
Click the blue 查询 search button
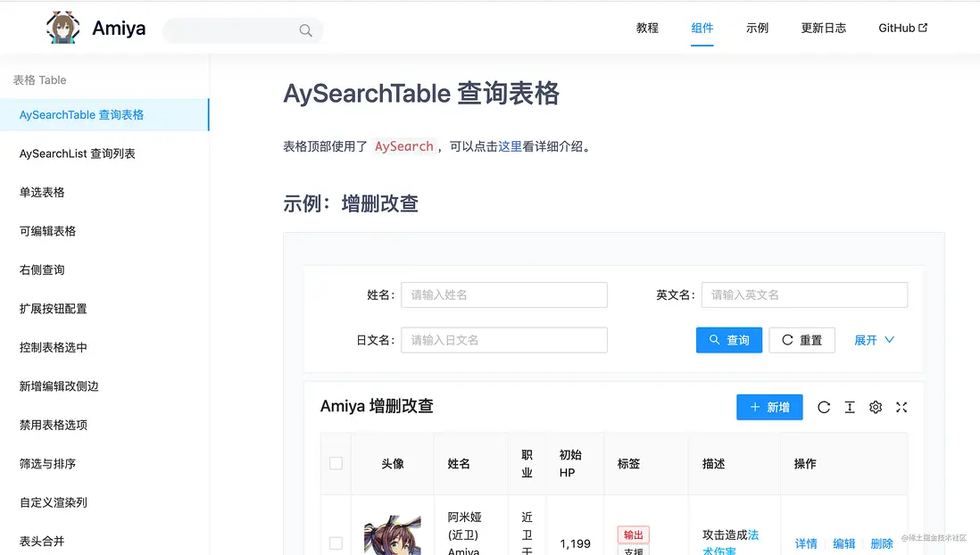[728, 340]
